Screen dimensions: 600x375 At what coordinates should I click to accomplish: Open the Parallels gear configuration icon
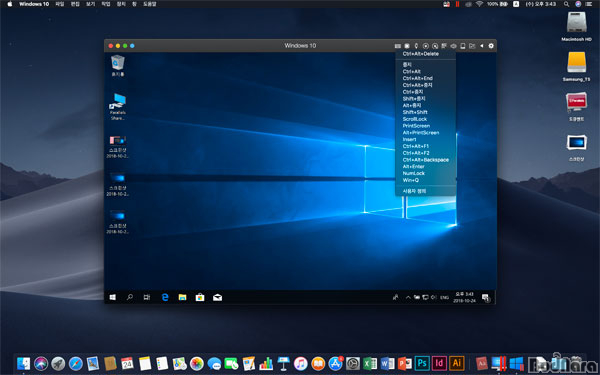[x=491, y=46]
